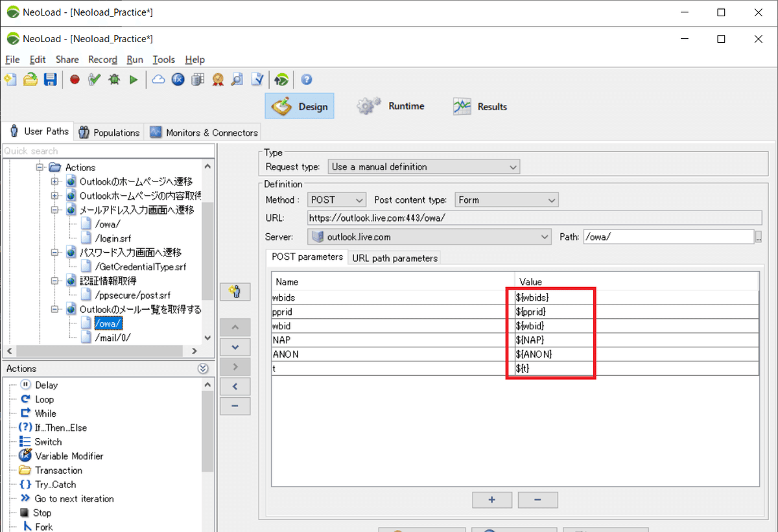The image size is (778, 532).
Task: Click the add user path person icon button
Action: 235,292
